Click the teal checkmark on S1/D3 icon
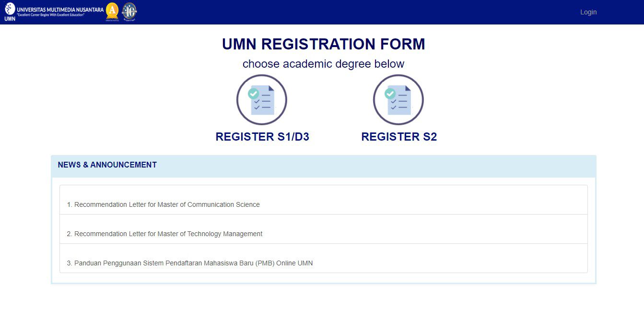The height and width of the screenshot is (311, 644). 254,94
